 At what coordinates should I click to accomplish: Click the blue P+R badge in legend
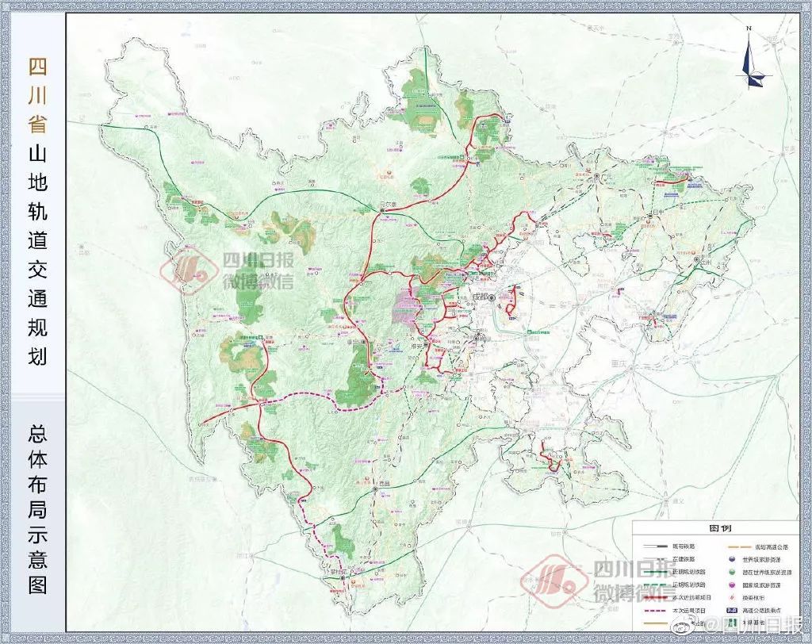tap(732, 611)
